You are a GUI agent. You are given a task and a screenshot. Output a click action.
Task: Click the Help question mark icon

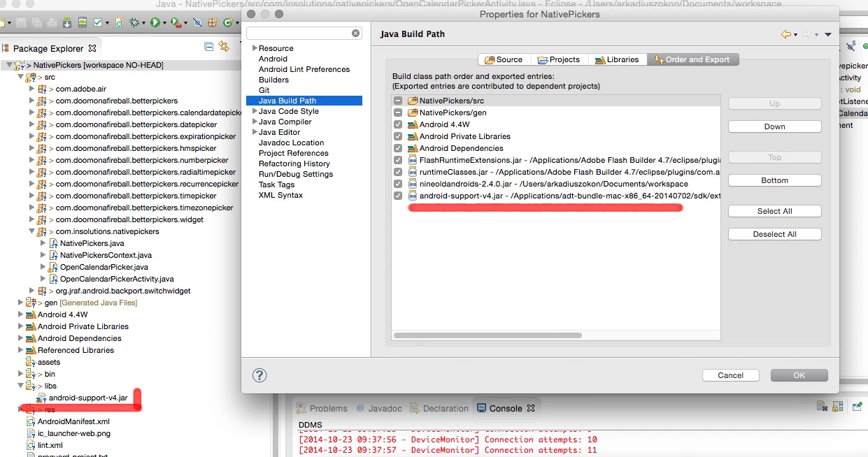259,375
